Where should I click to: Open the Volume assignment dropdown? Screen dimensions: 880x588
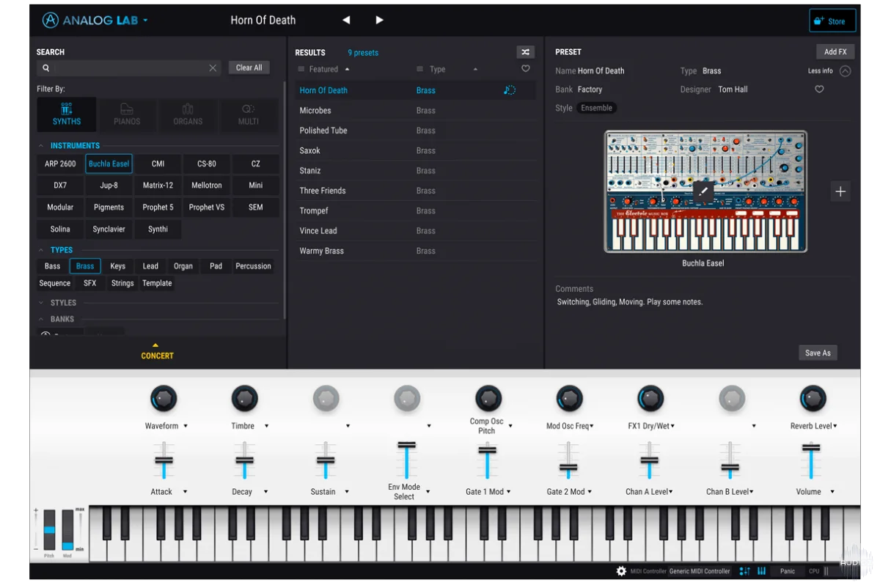[x=832, y=492]
